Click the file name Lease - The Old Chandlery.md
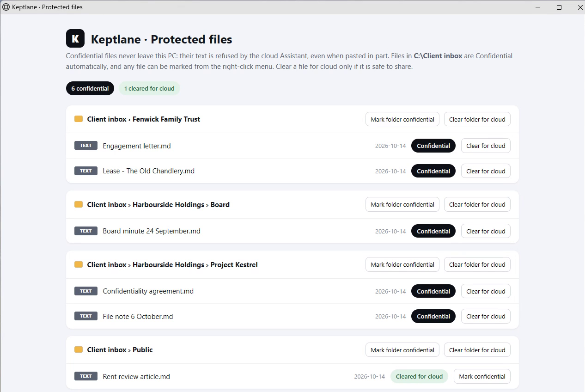This screenshot has height=392, width=585. point(148,171)
